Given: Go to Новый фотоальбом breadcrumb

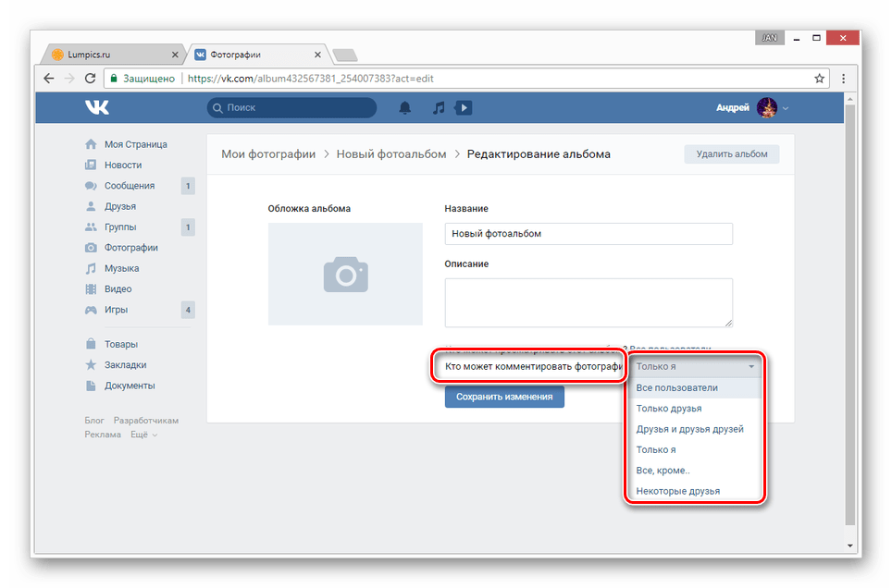Looking at the screenshot, I should click(x=391, y=154).
